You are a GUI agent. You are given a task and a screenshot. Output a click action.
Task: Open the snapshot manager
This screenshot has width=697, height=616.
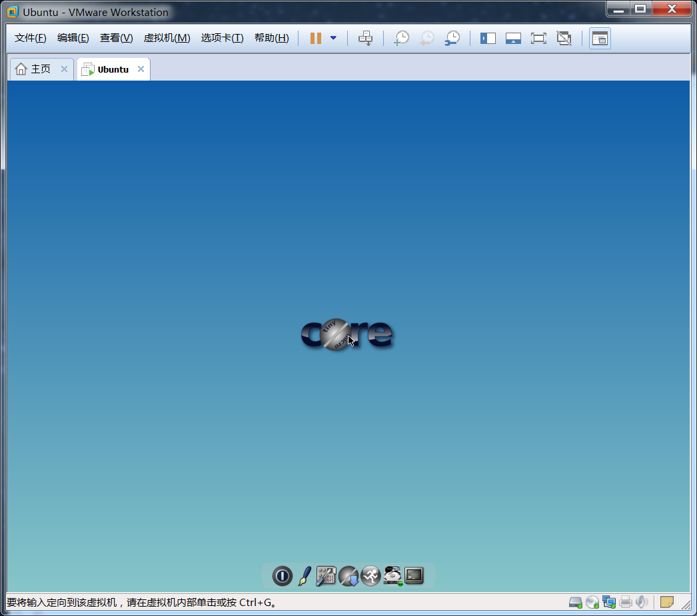452,38
